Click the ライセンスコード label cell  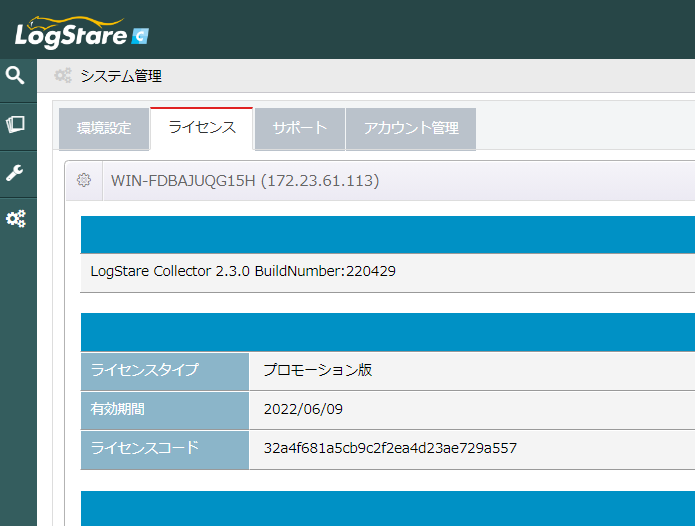(x=165, y=450)
